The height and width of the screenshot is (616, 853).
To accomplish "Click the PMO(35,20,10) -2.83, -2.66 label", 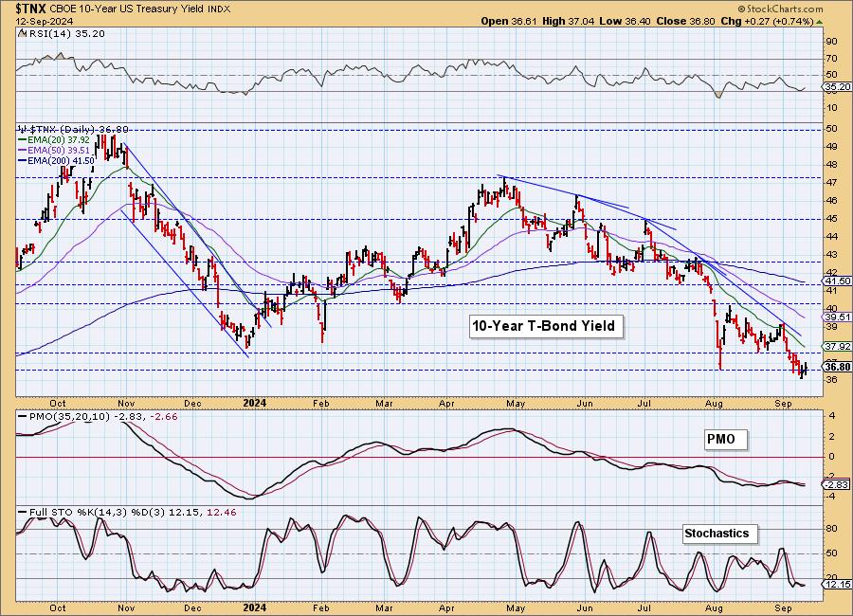I will click(x=98, y=416).
